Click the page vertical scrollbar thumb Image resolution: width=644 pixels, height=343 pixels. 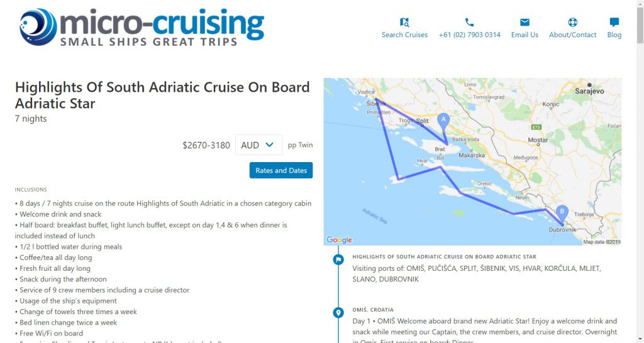640,23
